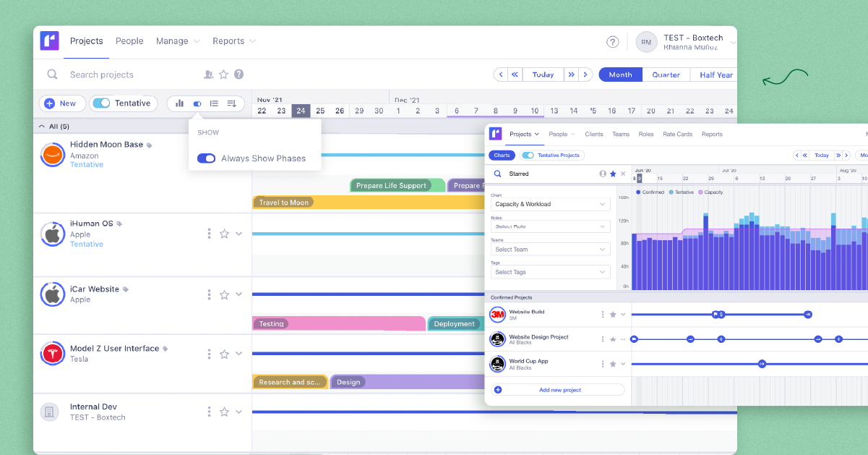Open options menu for iHuman OS project

coord(209,233)
